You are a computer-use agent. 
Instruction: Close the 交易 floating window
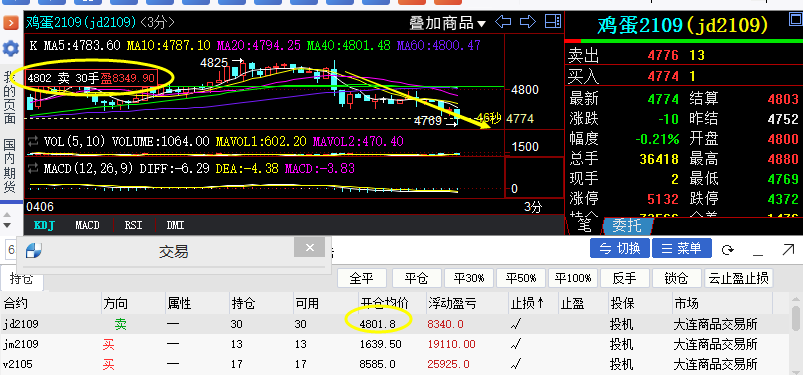[309, 247]
